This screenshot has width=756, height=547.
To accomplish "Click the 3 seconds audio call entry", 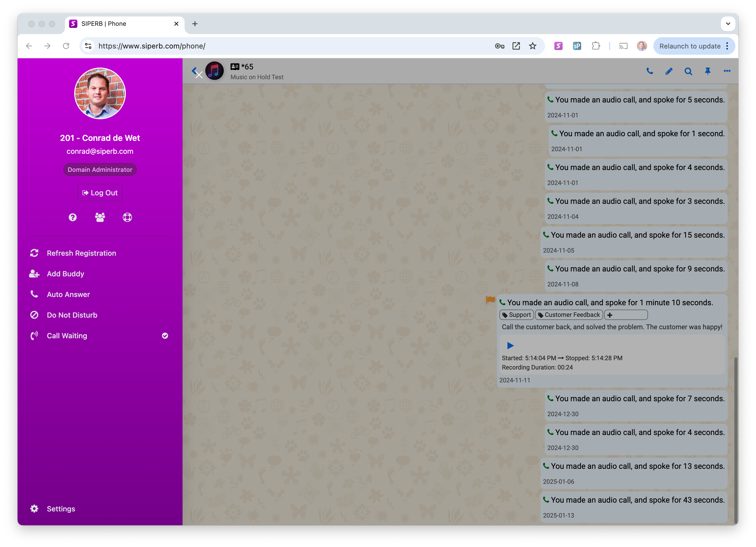I will [636, 208].
